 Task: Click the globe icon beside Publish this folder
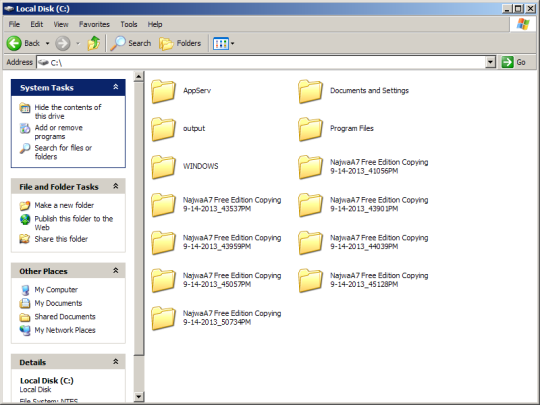coord(25,219)
